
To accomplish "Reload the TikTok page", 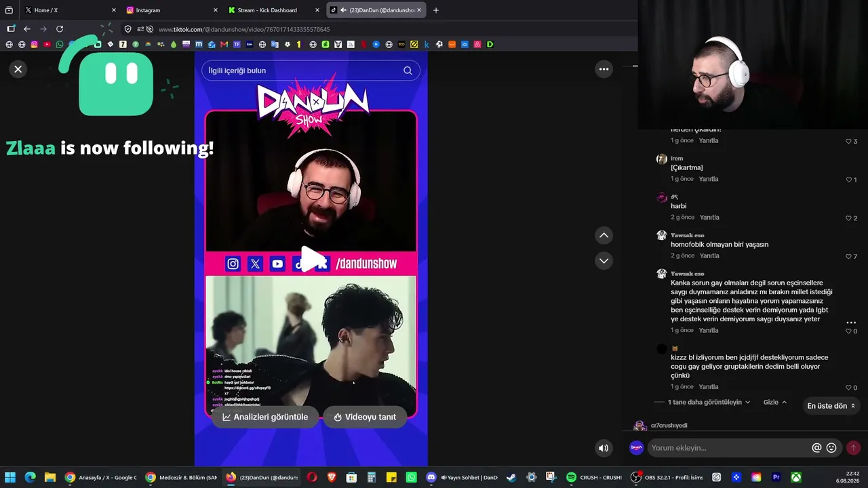I will [60, 29].
